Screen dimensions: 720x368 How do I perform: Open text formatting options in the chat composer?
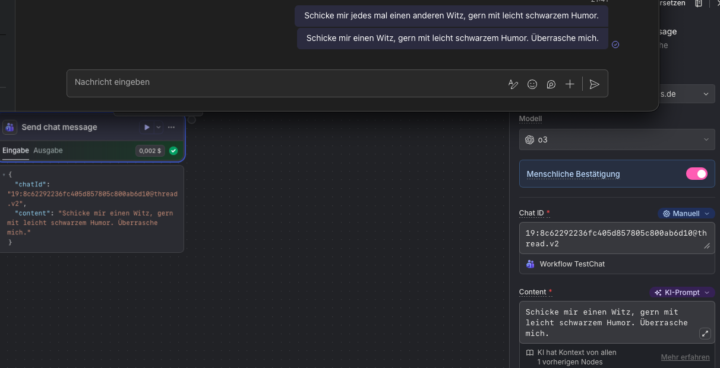513,85
